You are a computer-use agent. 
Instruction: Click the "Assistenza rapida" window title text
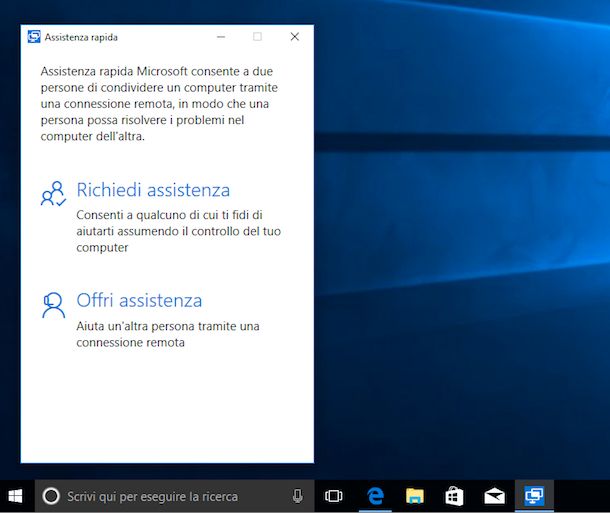81,37
